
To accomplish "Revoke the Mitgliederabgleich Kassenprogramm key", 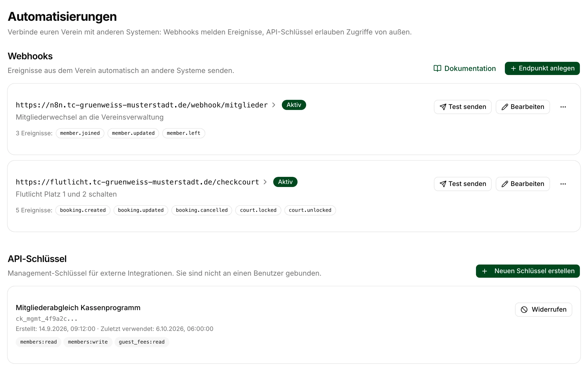I will pyautogui.click(x=543, y=310).
